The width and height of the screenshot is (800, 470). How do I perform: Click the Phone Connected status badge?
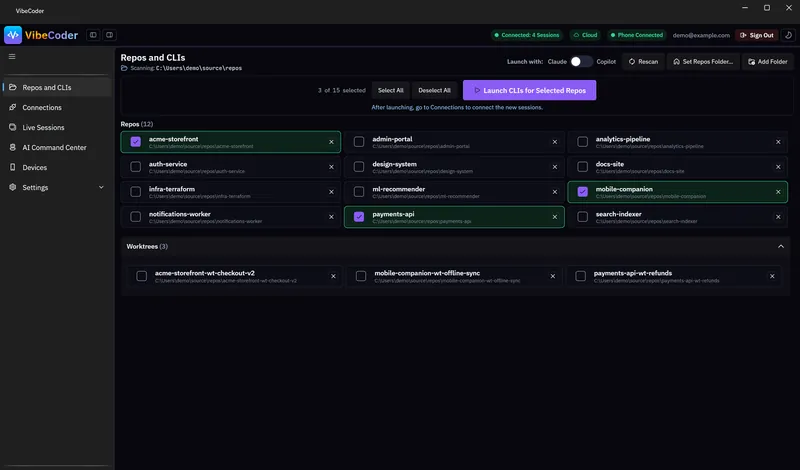(636, 35)
